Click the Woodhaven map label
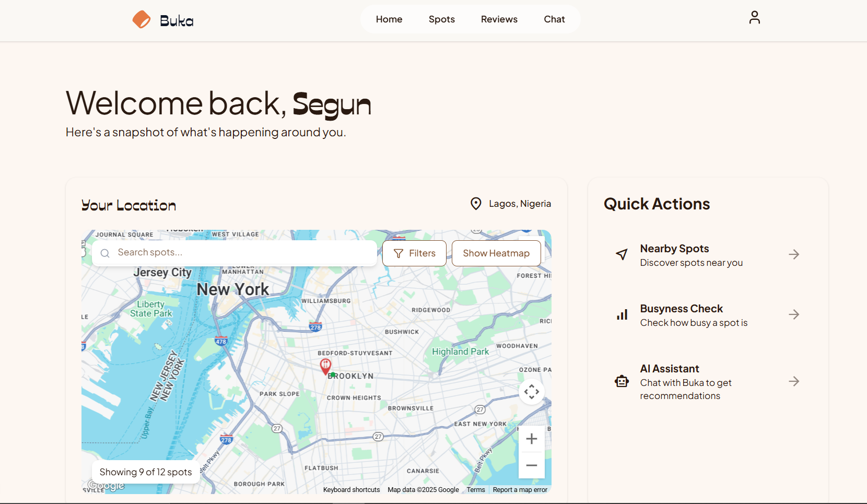The image size is (867, 504). (x=517, y=346)
